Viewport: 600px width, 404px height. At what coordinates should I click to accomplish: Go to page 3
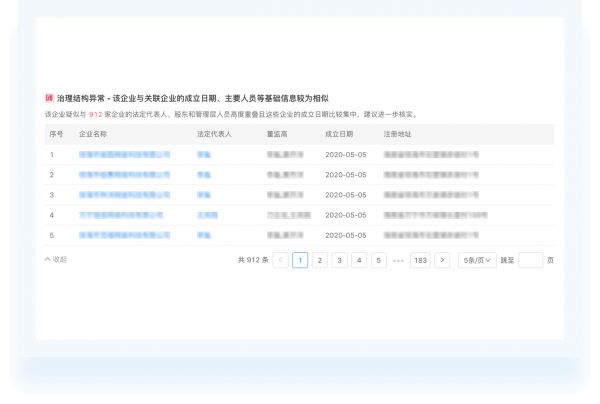(340, 260)
